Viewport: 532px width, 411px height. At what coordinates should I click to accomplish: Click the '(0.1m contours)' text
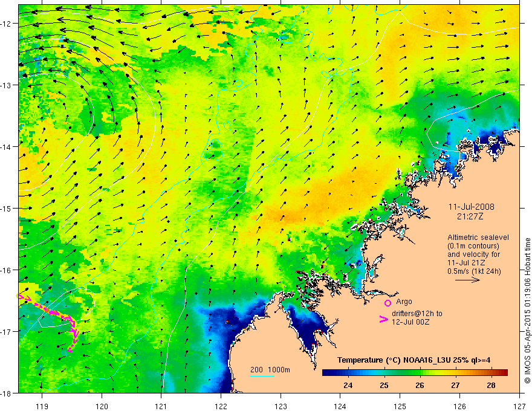473,246
